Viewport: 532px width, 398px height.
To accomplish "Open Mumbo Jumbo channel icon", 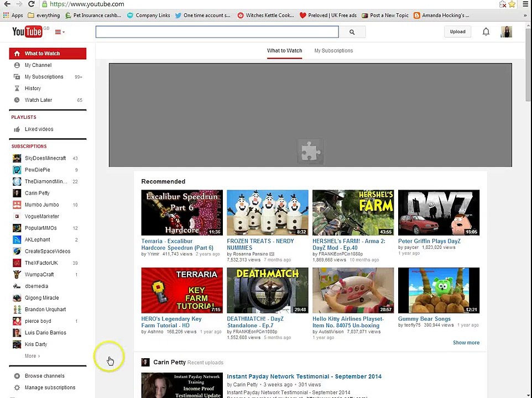I will pyautogui.click(x=17, y=205).
